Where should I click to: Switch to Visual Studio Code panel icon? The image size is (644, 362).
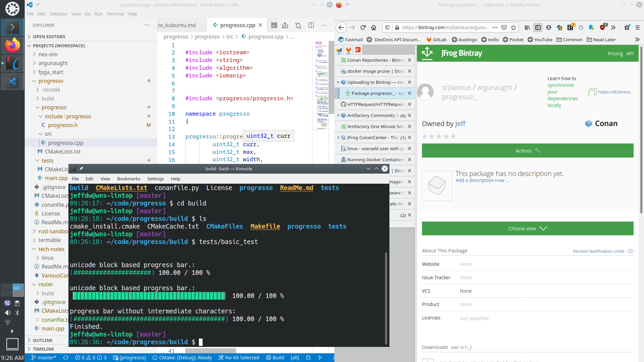click(x=12, y=81)
